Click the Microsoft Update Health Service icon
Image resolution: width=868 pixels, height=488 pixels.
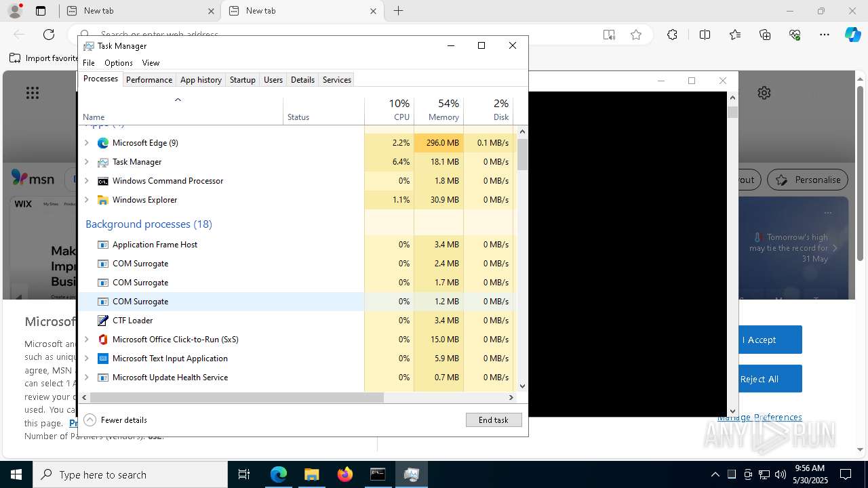point(103,378)
